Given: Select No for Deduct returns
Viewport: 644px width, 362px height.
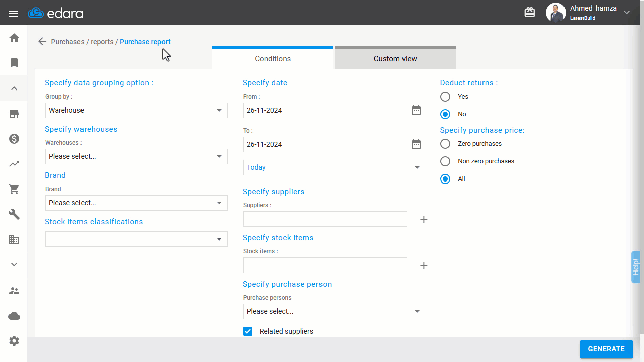Looking at the screenshot, I should tap(445, 114).
